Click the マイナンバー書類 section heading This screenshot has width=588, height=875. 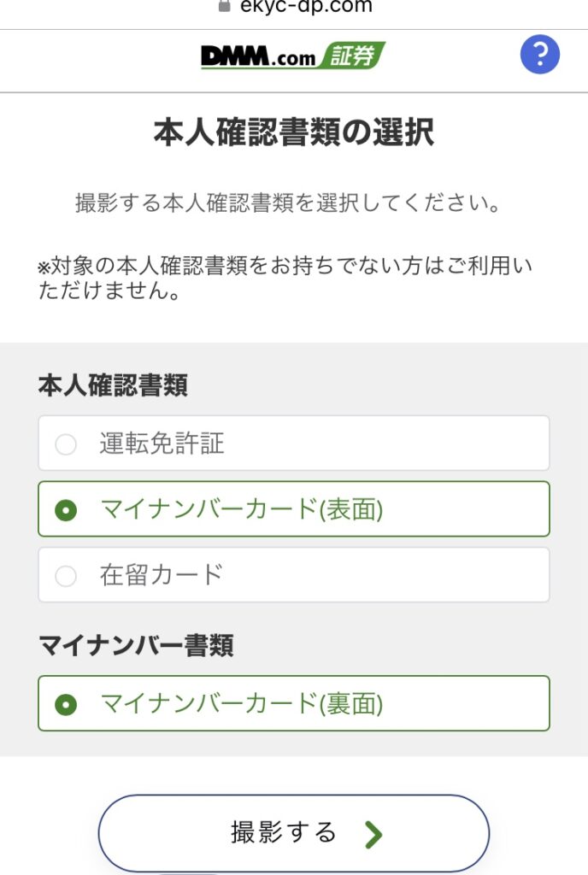click(x=136, y=645)
